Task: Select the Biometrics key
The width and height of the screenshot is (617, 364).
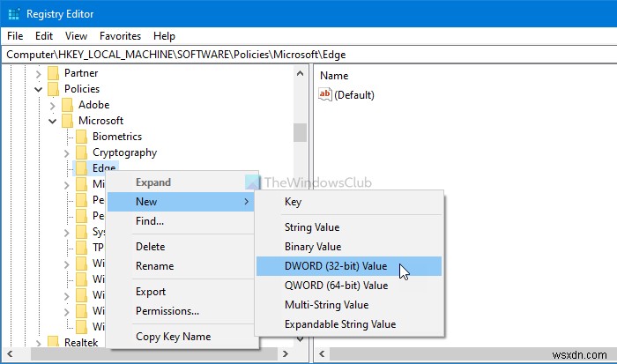Action: (117, 137)
